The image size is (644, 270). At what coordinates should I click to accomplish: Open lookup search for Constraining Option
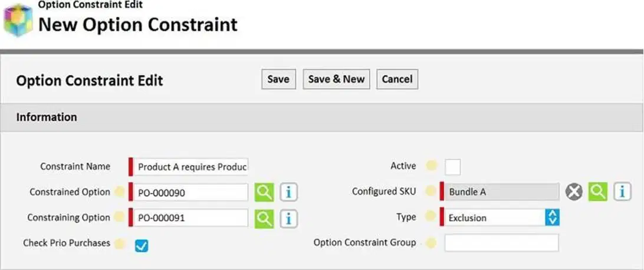[x=264, y=218]
